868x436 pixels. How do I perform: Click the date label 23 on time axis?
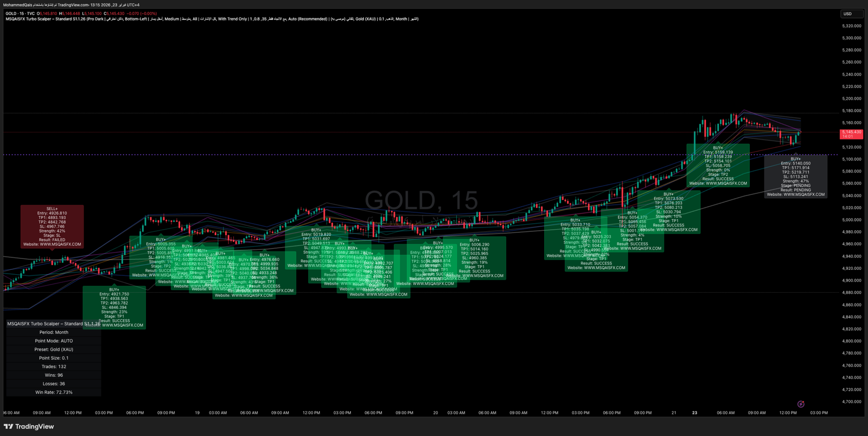click(694, 413)
